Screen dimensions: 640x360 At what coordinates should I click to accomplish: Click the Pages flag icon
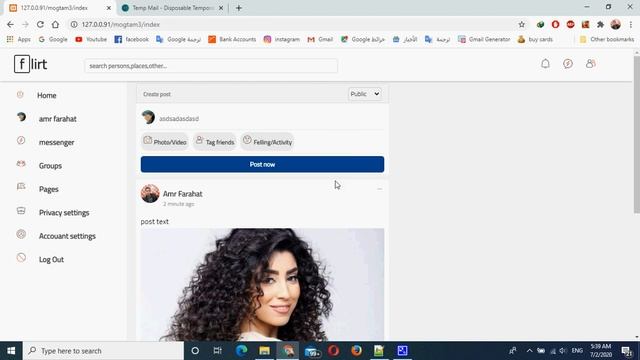(x=21, y=187)
